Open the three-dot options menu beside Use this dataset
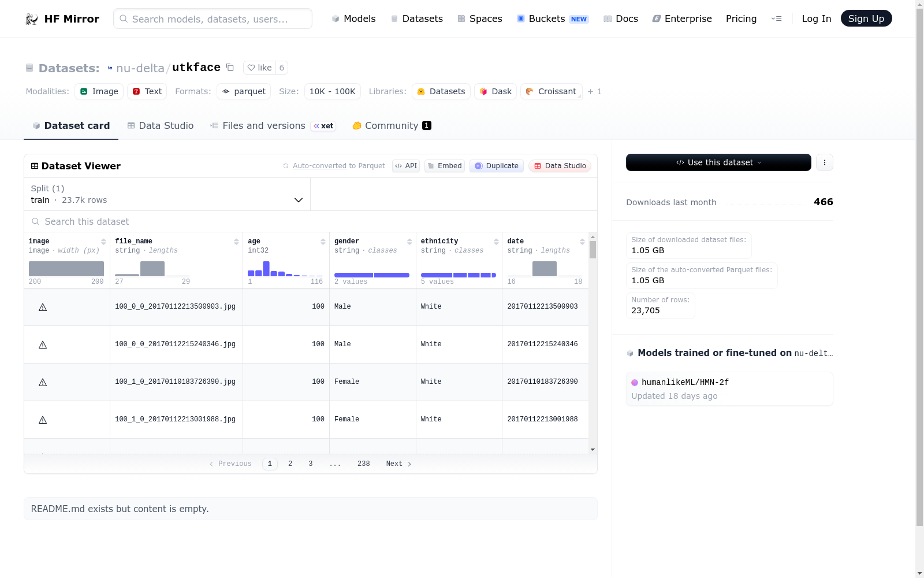This screenshot has width=924, height=578. click(x=825, y=162)
